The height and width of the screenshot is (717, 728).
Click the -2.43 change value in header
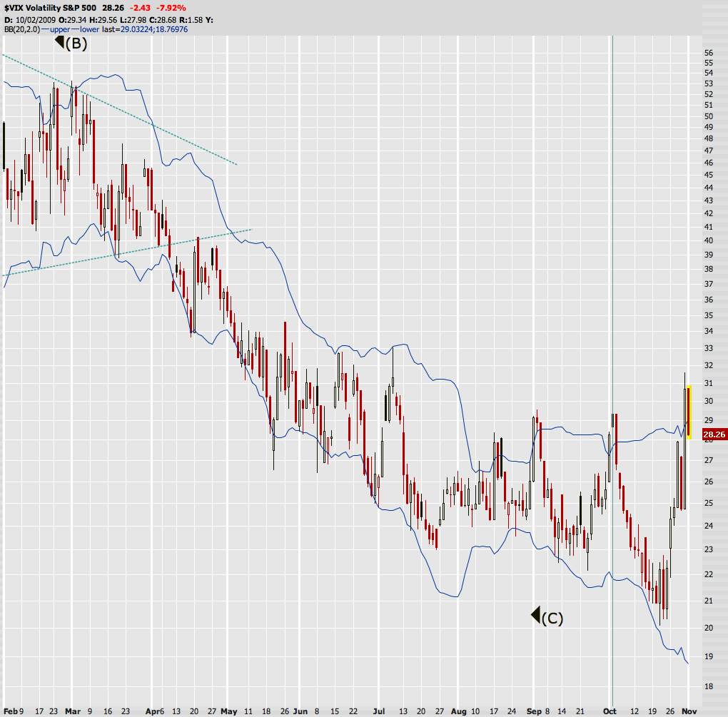point(140,8)
